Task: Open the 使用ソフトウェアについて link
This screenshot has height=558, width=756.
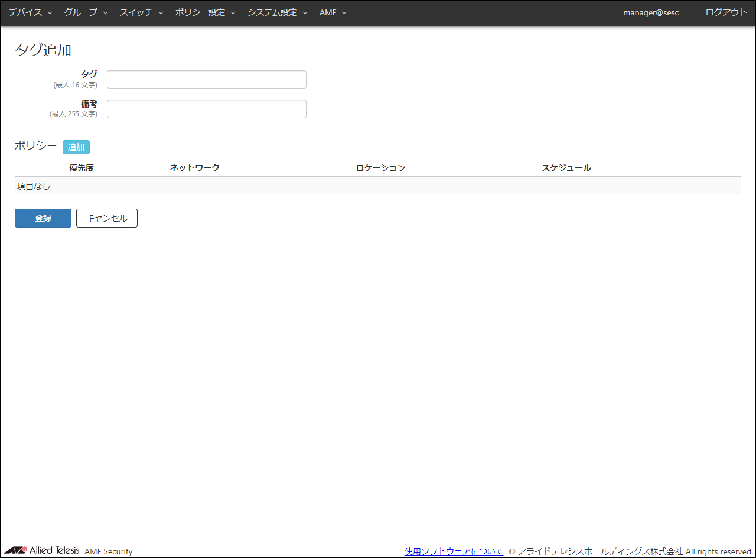Action: point(454,551)
